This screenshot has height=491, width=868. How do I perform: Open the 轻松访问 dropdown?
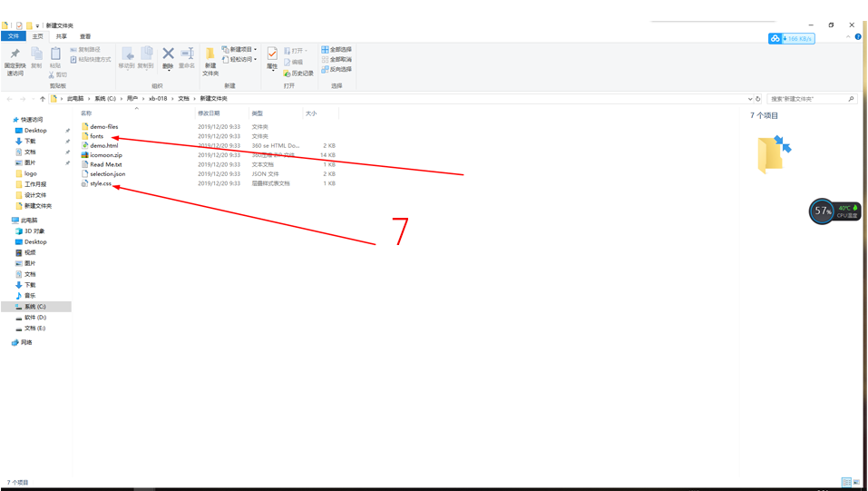coord(239,59)
